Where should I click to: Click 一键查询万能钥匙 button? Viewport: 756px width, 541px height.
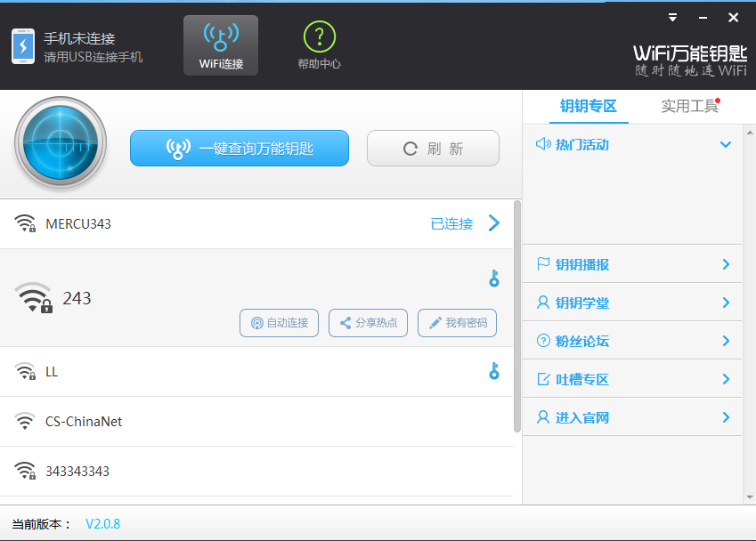coord(240,149)
